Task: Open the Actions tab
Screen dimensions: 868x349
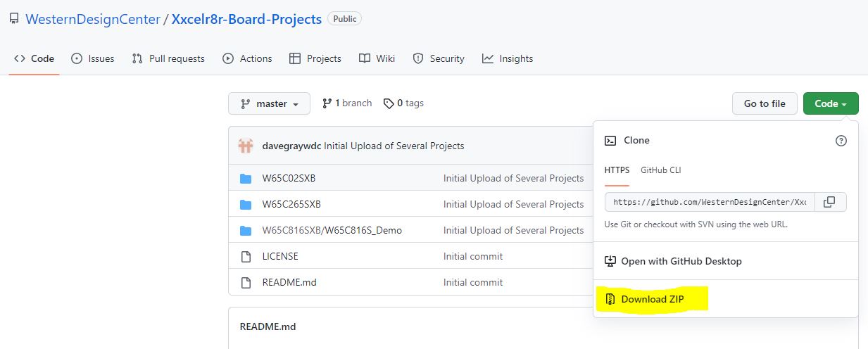Action: click(247, 58)
